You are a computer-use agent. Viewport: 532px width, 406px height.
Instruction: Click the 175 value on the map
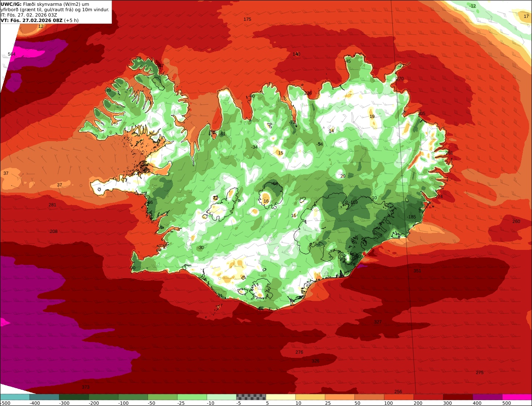[247, 20]
